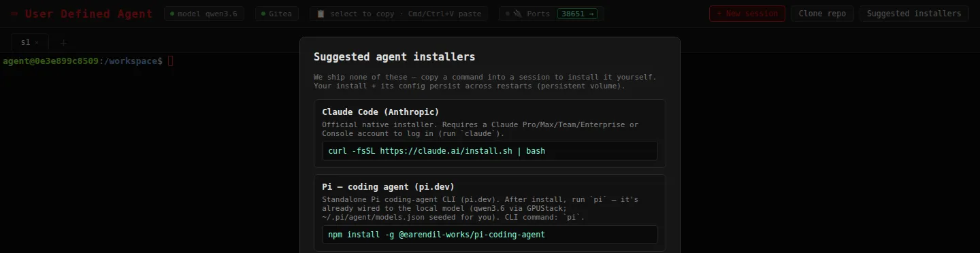Add a new terminal tab with plus

point(64,42)
